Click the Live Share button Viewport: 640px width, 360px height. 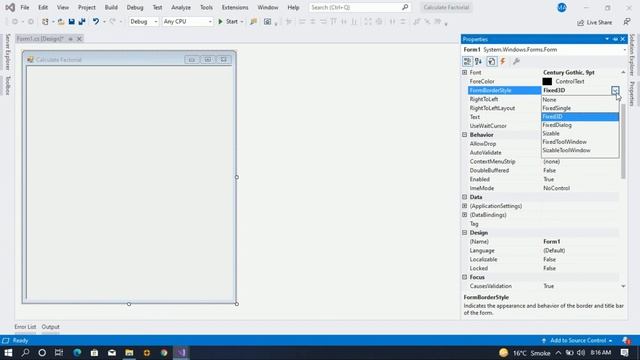coord(594,22)
